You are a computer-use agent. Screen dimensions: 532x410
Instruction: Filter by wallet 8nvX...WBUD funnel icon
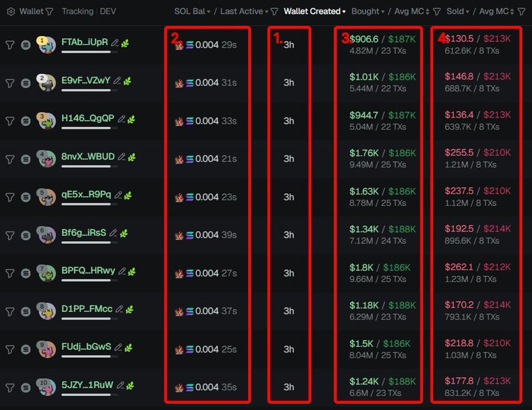[x=10, y=159]
